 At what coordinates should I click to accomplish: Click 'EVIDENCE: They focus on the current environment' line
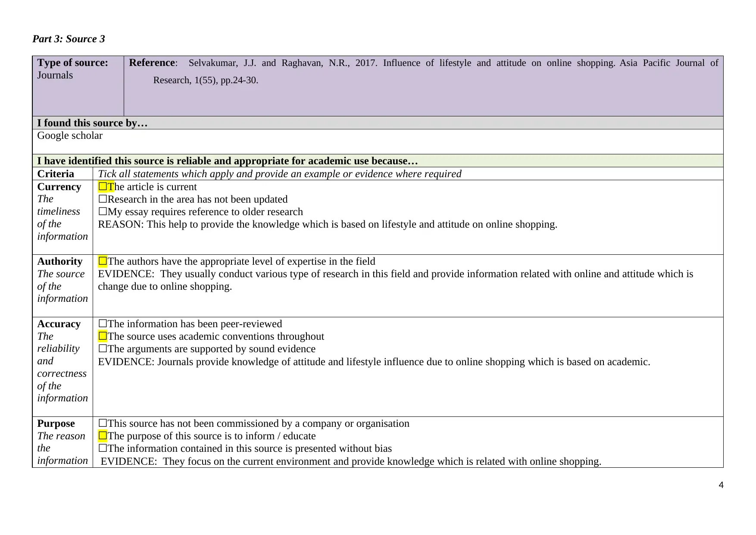pyautogui.click(x=351, y=461)
